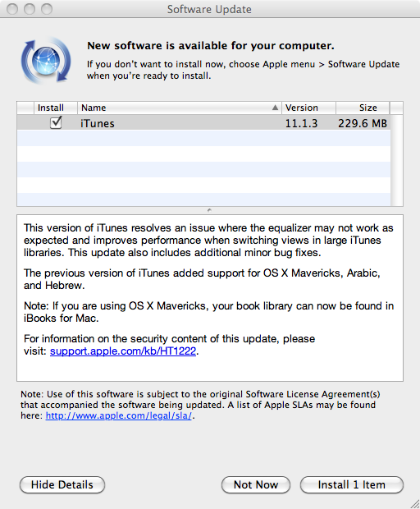Select the iTunes row name
Viewport: 420px width, 509px height.
(x=98, y=123)
